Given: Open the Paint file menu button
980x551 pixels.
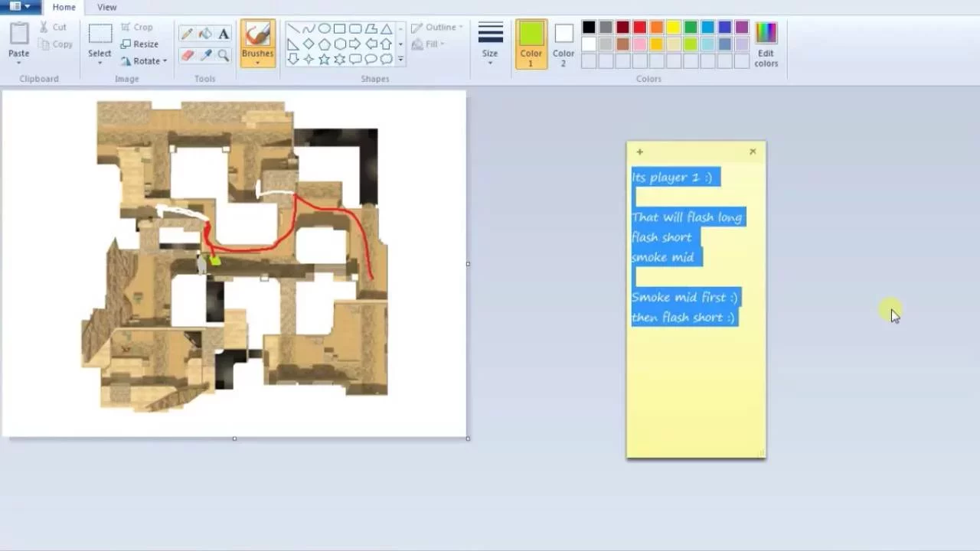Looking at the screenshot, I should 19,7.
